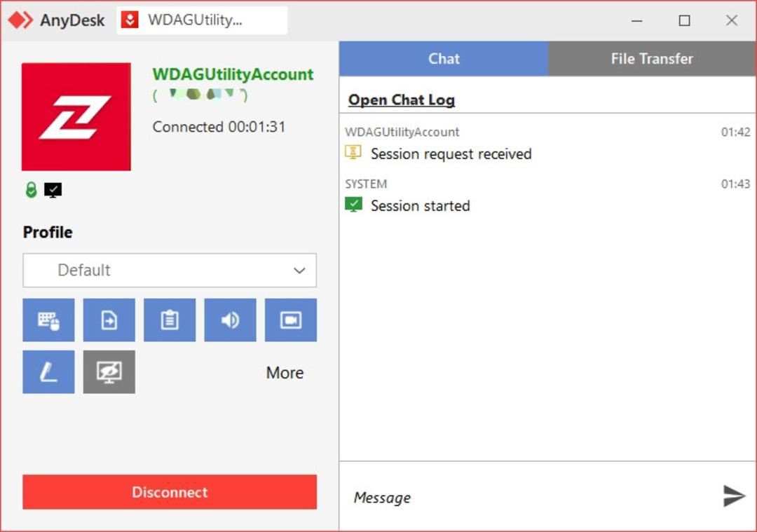Screen dimensions: 757x532
Task: Toggle privacy mode screen permission
Action: [x=109, y=372]
